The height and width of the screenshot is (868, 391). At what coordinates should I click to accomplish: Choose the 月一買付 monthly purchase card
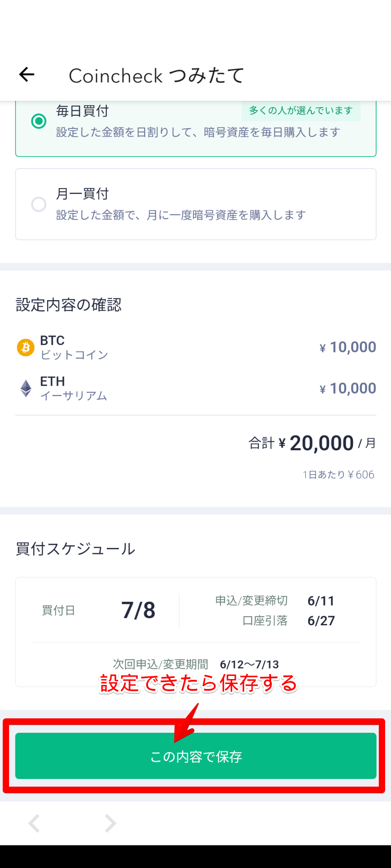click(195, 204)
